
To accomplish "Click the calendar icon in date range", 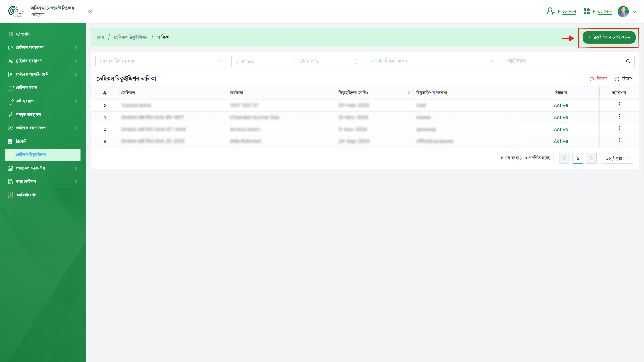I will (x=356, y=61).
